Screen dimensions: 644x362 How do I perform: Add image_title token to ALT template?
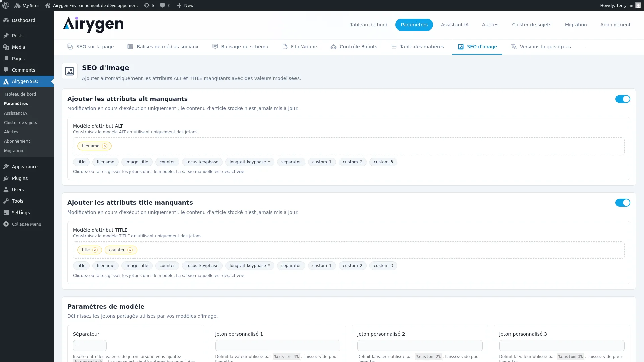pos(137,162)
